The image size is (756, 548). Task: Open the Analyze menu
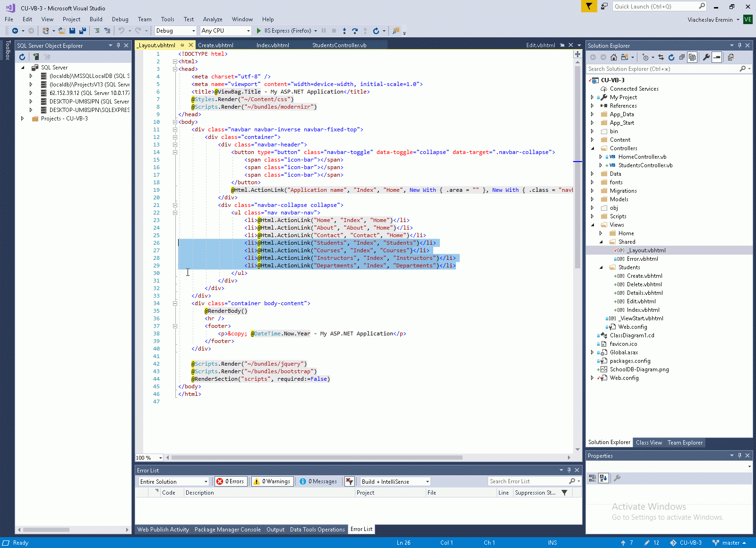(212, 19)
